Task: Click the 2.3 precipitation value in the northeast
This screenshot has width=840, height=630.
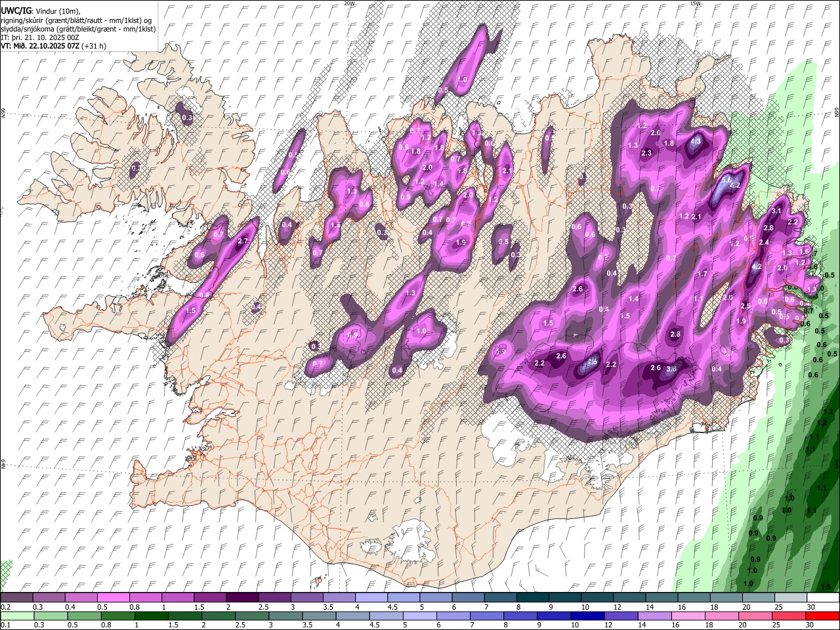Action: point(646,153)
